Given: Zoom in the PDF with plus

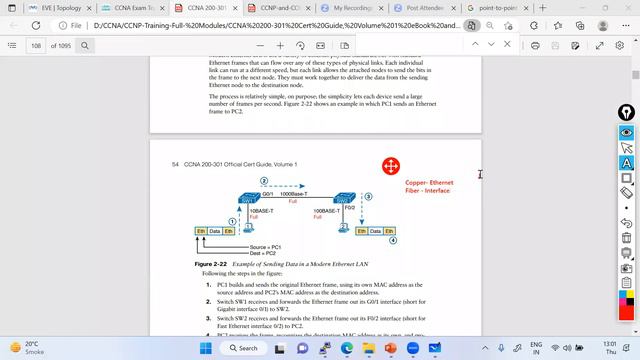Looking at the screenshot, I should [280, 46].
